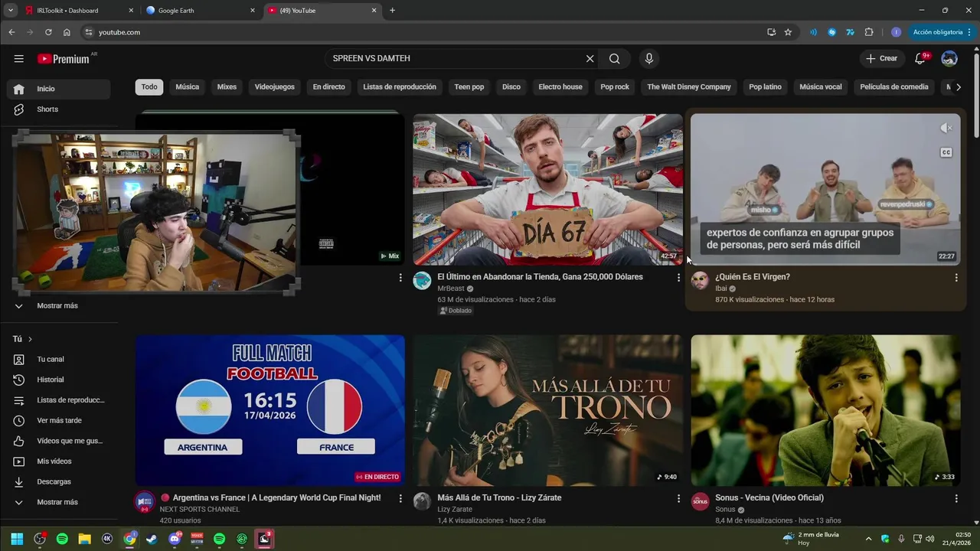Open the Chrome extensions puzzle icon
This screenshot has height=551, width=980.
click(869, 32)
